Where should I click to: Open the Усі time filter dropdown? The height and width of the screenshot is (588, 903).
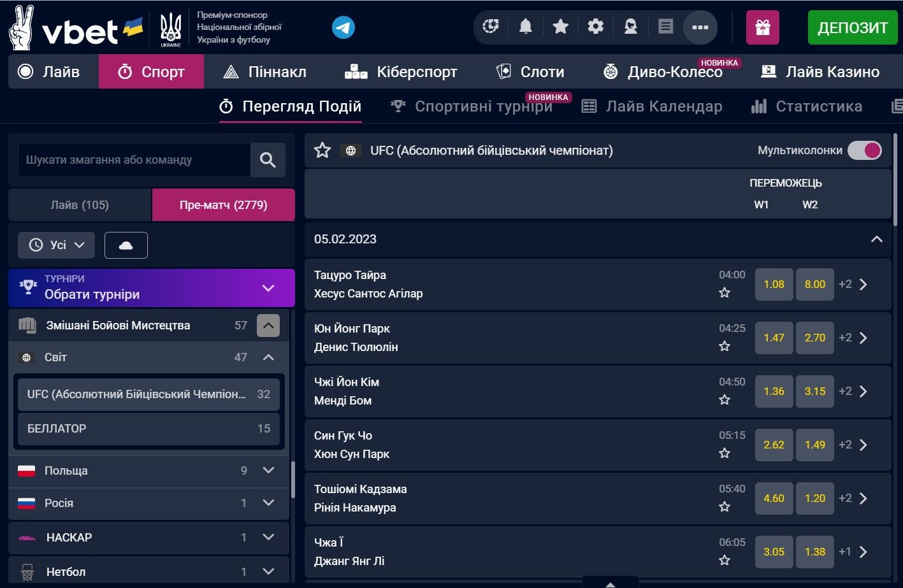(57, 245)
